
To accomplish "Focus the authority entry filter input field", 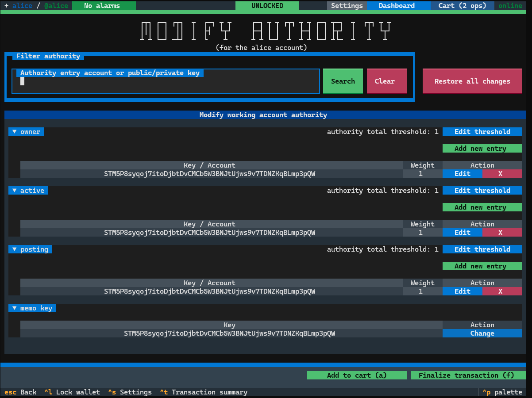I will click(166, 81).
